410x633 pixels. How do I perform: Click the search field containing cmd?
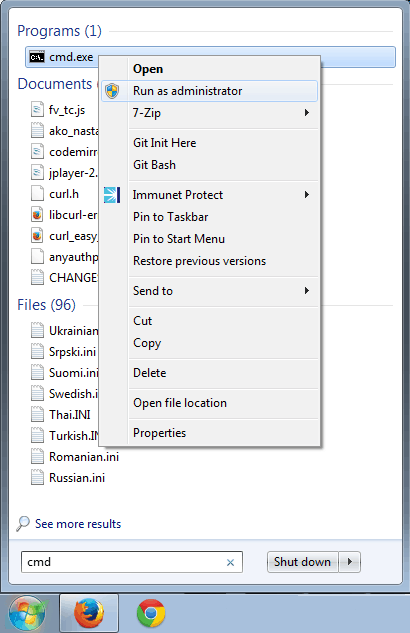pos(132,562)
